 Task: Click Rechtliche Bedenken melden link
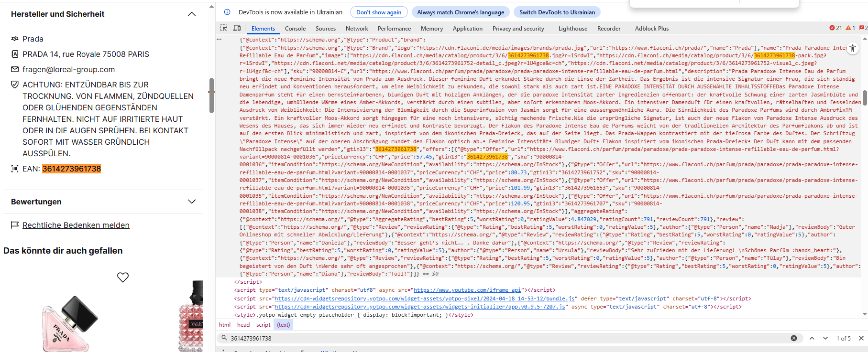pyautogui.click(x=76, y=225)
